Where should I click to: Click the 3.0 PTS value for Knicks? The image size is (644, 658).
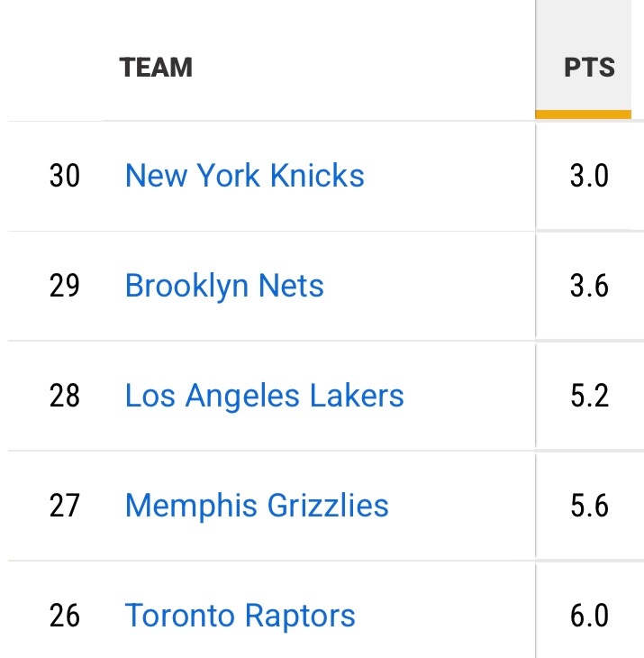(590, 176)
